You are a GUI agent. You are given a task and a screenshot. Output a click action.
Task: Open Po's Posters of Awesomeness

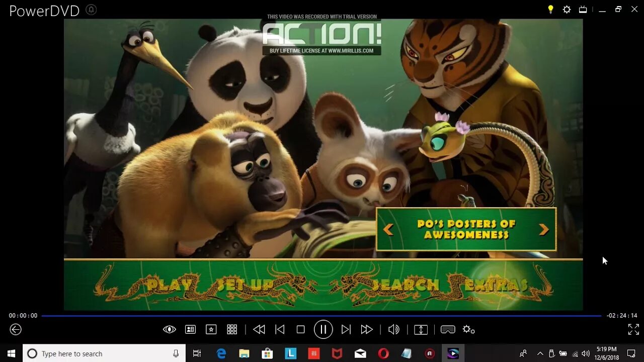[466, 229]
